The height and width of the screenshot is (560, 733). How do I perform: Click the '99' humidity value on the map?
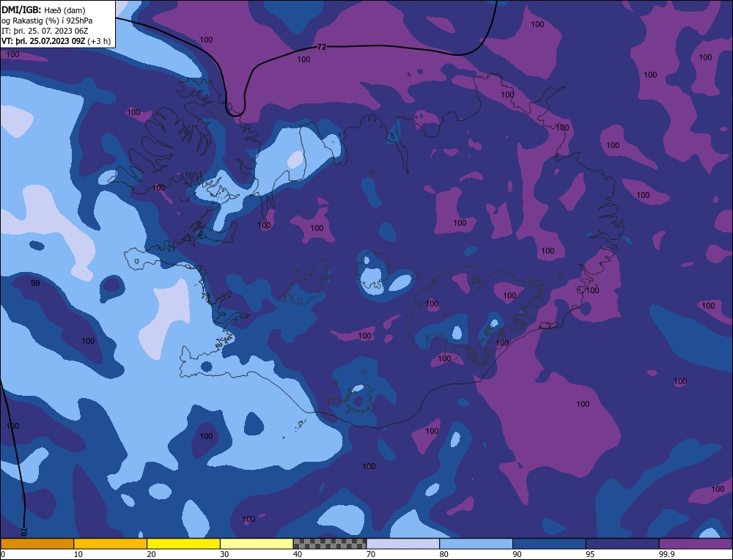tap(35, 283)
